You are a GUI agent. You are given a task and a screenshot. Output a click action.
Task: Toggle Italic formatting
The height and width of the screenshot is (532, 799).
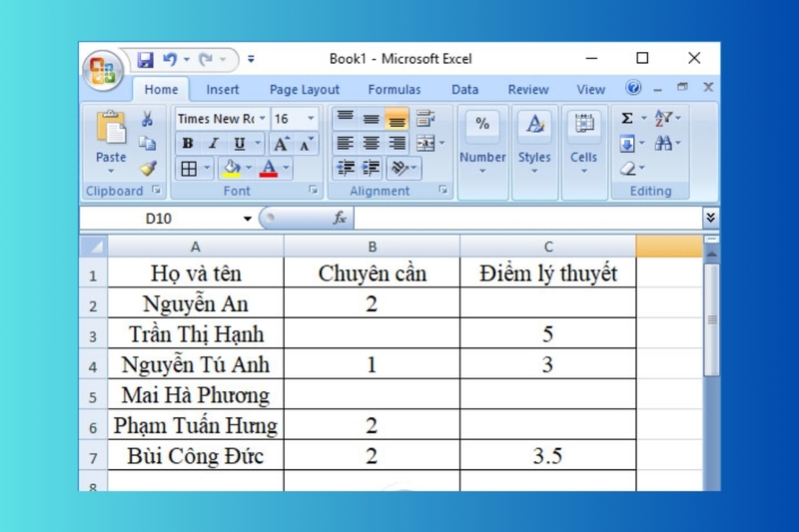click(x=214, y=144)
